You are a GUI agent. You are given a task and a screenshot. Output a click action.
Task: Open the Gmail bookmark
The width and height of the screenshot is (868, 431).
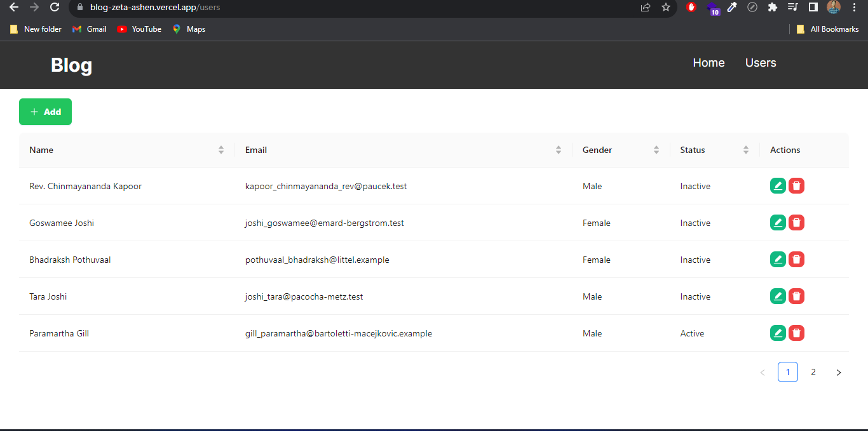coord(90,29)
